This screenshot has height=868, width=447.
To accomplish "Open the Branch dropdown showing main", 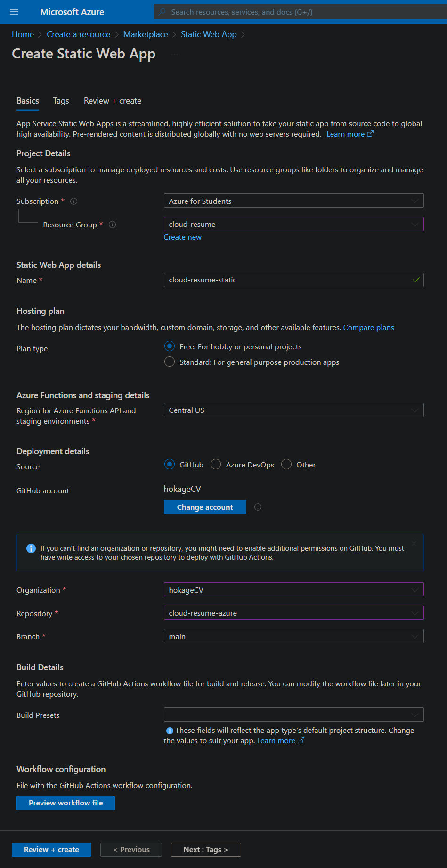I will point(293,636).
